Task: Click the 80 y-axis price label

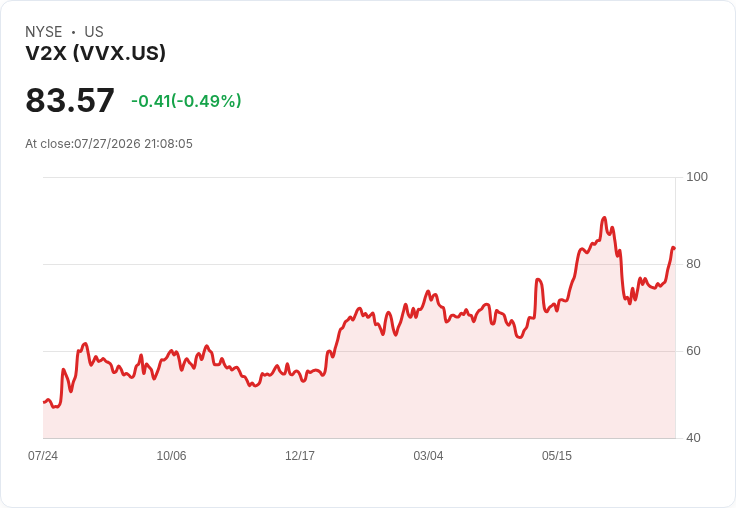Action: (693, 264)
